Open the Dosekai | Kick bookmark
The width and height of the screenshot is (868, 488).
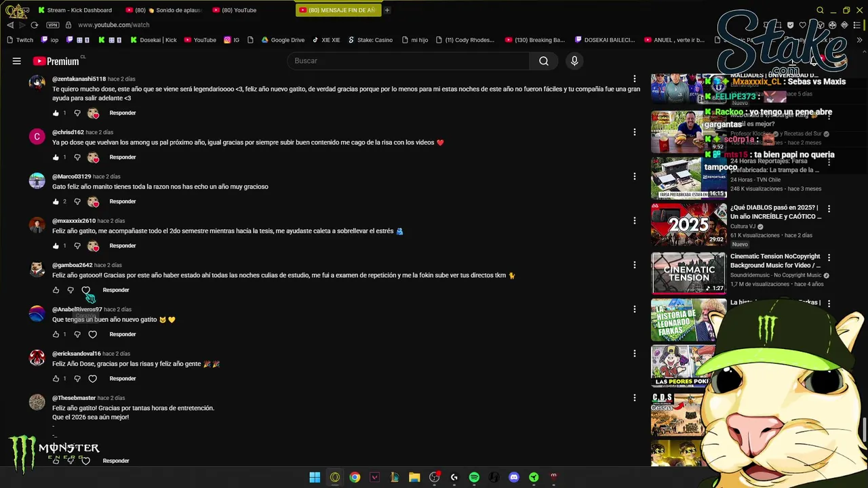point(153,40)
